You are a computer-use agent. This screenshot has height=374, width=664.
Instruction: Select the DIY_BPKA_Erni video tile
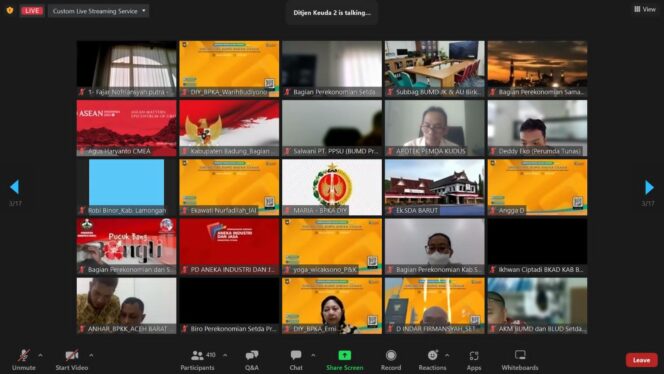coord(332,306)
